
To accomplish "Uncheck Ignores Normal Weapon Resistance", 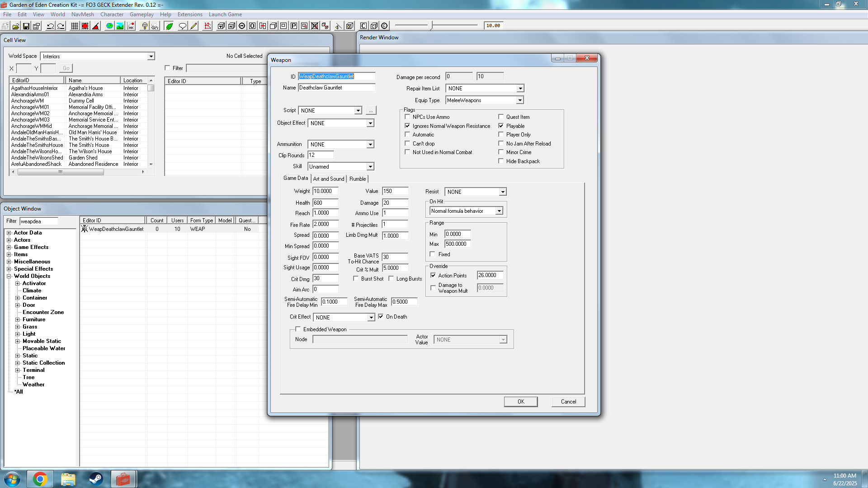I will [x=407, y=126].
